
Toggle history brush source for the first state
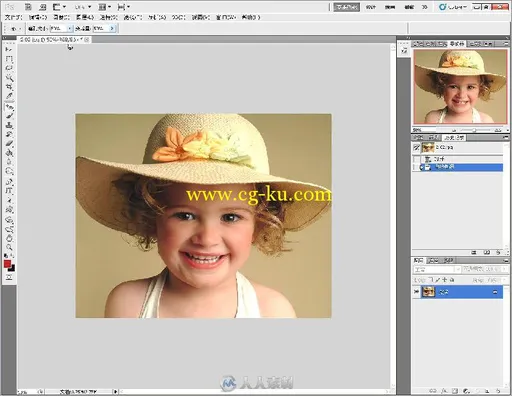pyautogui.click(x=416, y=159)
